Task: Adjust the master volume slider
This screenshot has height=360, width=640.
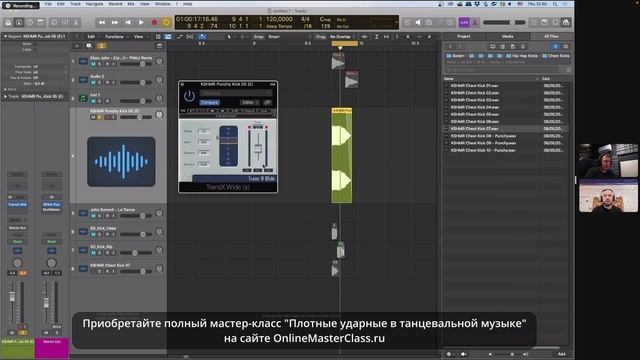Action: (504, 22)
